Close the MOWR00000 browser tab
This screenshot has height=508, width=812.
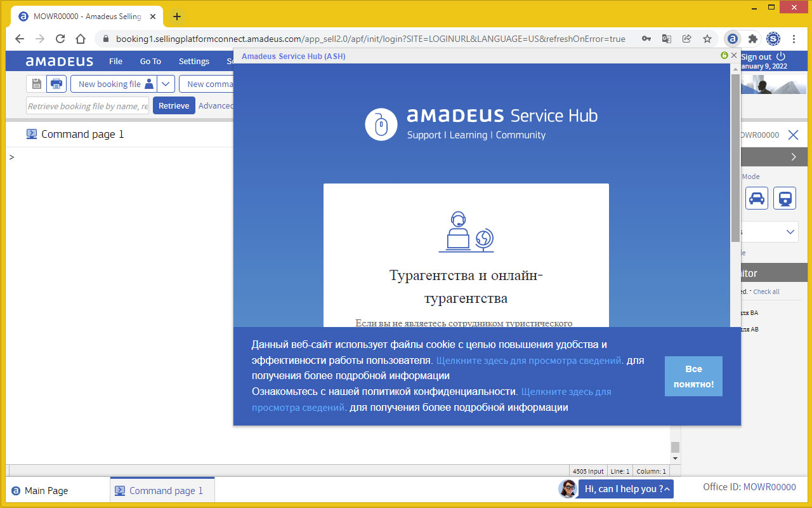tap(153, 17)
